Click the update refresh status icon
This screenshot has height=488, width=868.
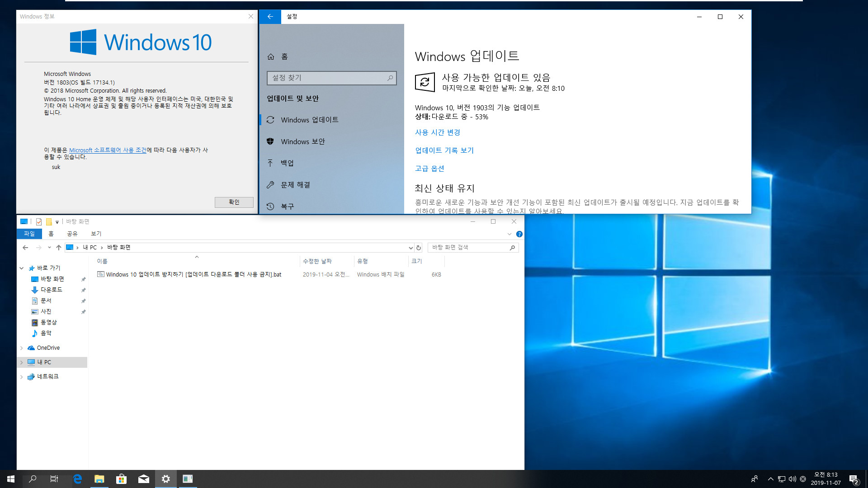point(425,82)
